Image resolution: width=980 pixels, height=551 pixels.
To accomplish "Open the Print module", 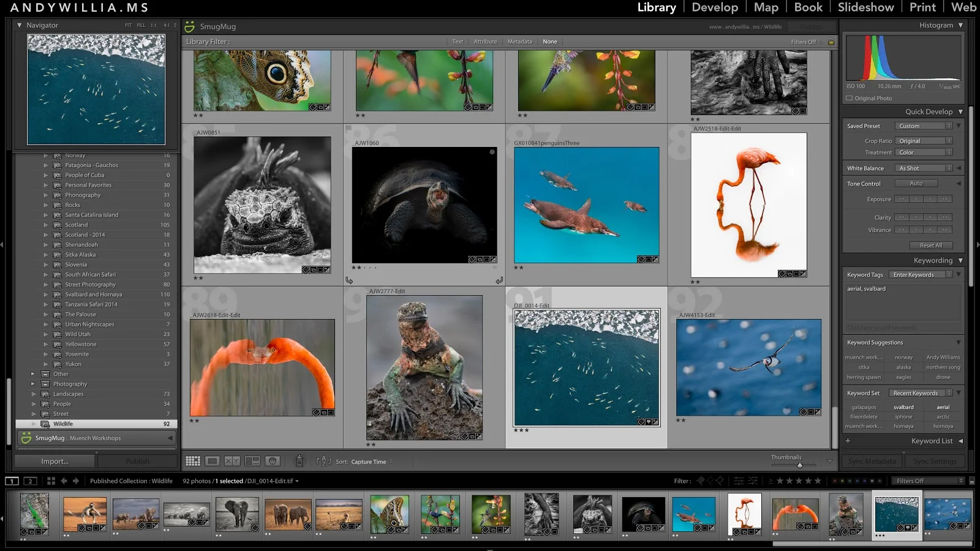I will click(922, 7).
